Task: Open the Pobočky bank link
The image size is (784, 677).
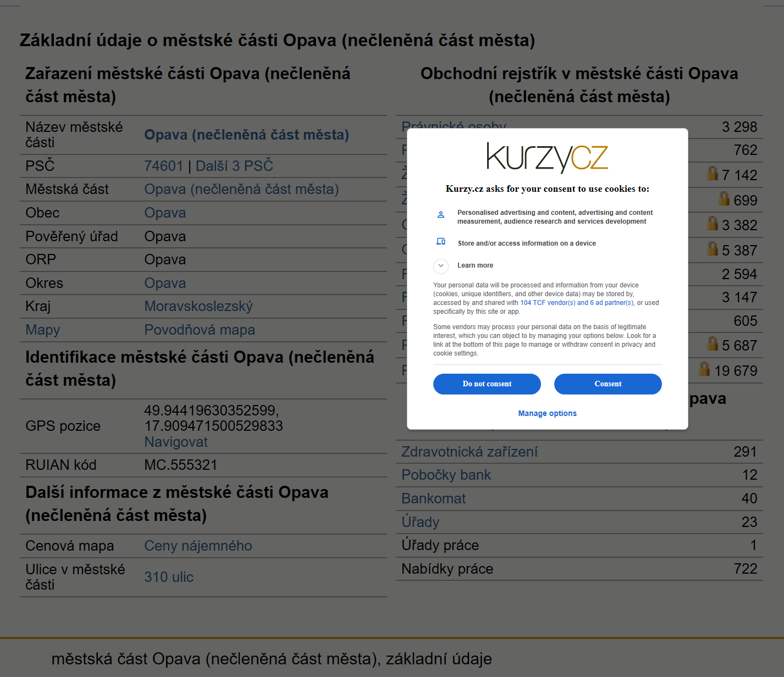Action: coord(446,475)
